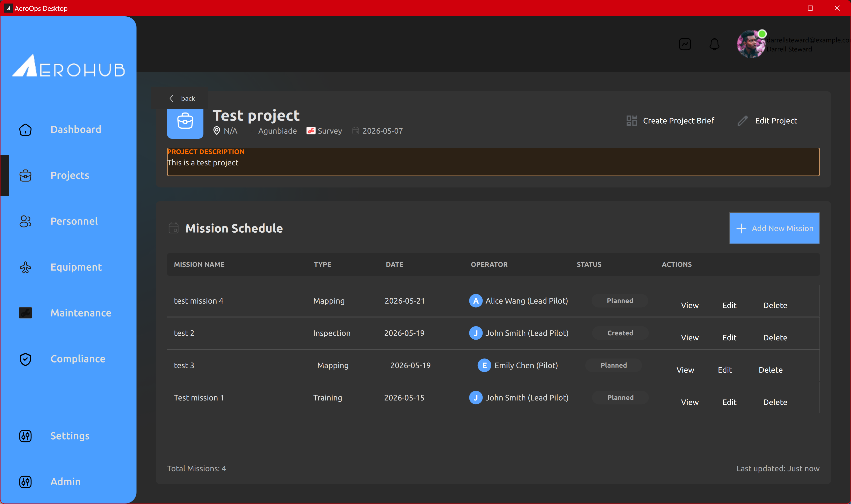Edit test mission 4

(x=729, y=305)
